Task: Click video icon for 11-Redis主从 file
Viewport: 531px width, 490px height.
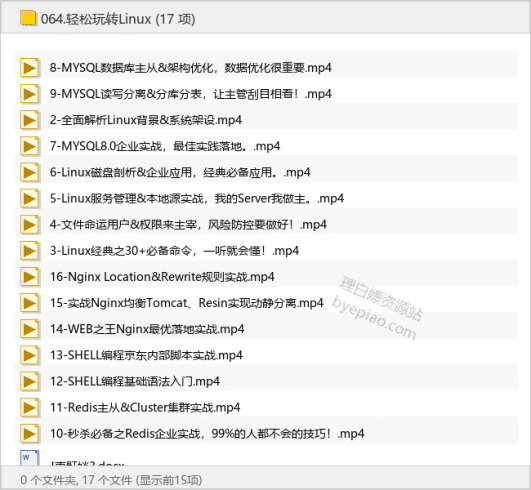Action: tap(29, 407)
